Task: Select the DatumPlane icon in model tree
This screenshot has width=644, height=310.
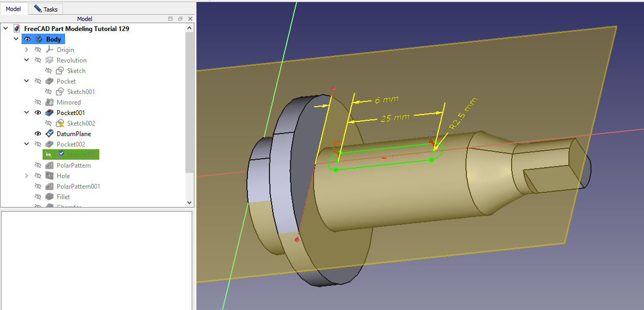Action: point(49,134)
